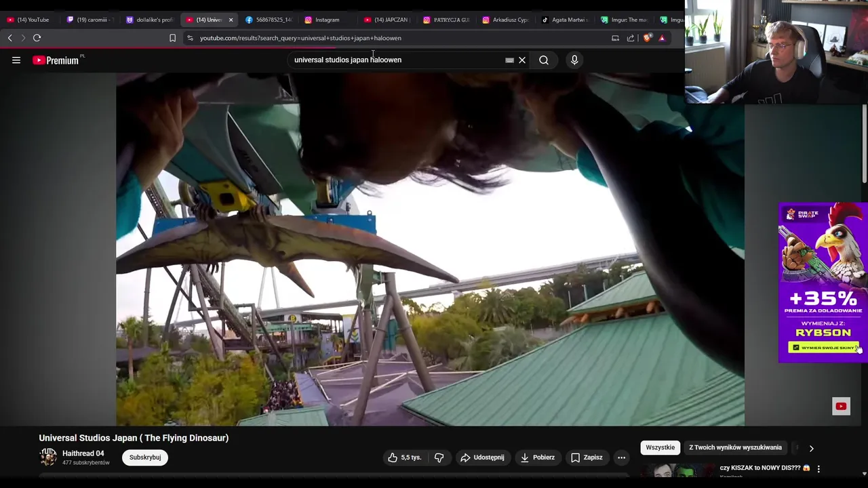Bookmark this page icon in address bar
The height and width of the screenshot is (488, 868).
173,38
